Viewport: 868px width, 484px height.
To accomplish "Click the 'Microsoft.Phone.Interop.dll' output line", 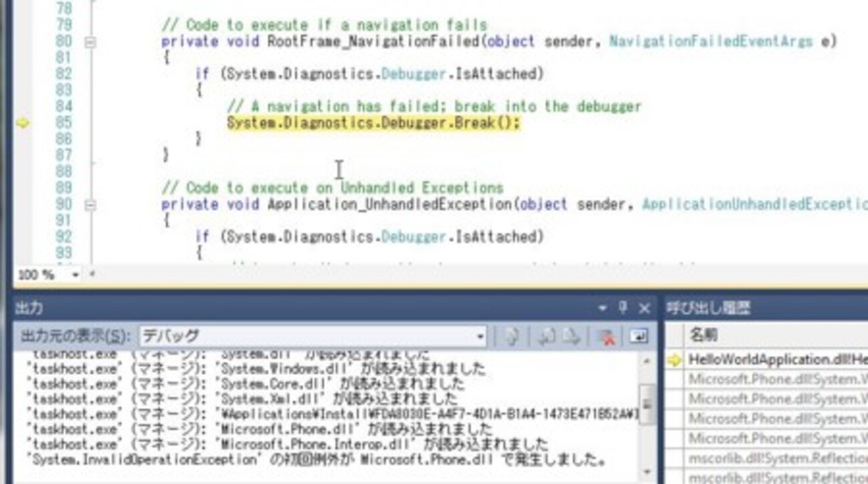I will (287, 444).
